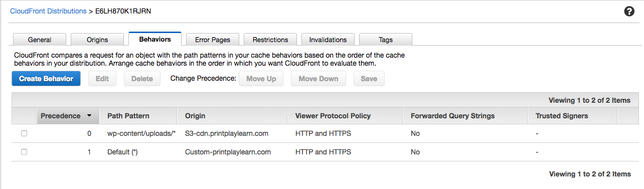Click the Delete button
Screen dimensions: 644x189
(142, 79)
